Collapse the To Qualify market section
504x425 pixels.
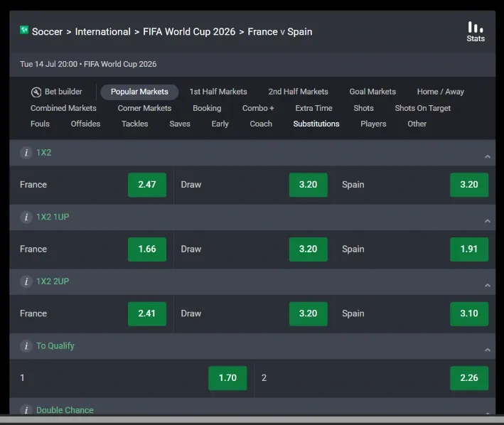click(488, 350)
